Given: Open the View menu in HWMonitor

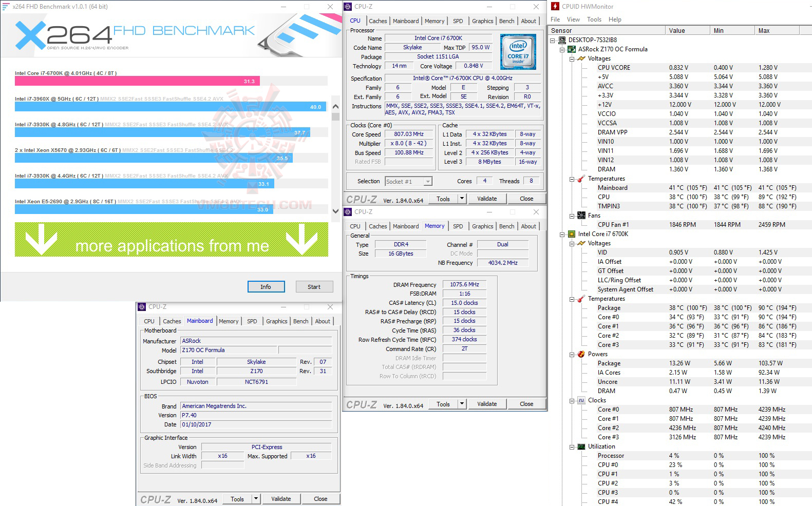Looking at the screenshot, I should [573, 20].
